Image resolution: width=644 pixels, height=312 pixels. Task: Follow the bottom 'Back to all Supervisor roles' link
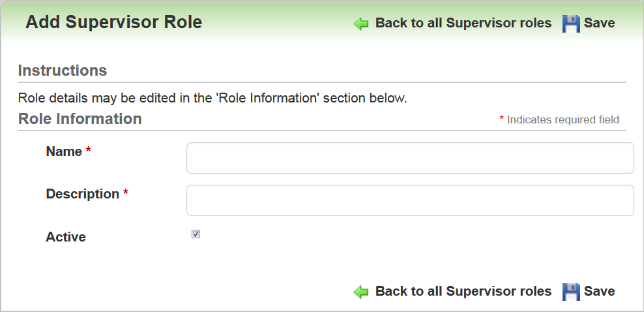[x=463, y=291]
